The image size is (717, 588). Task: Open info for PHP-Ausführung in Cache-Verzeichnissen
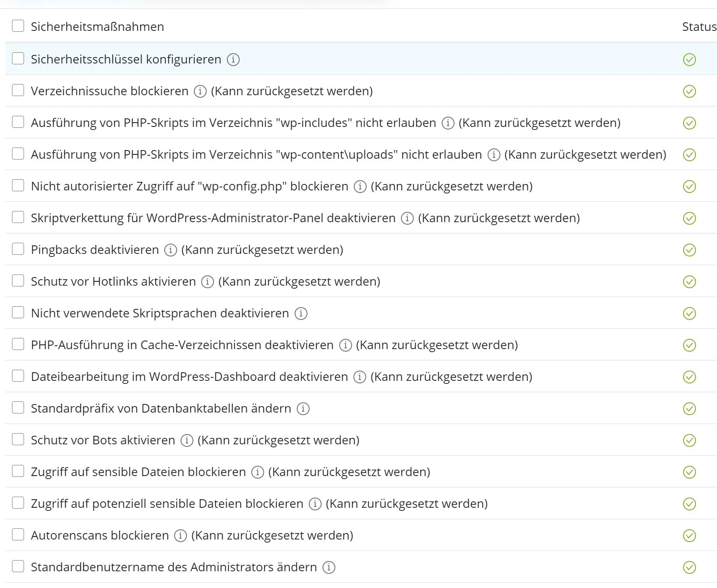346,345
